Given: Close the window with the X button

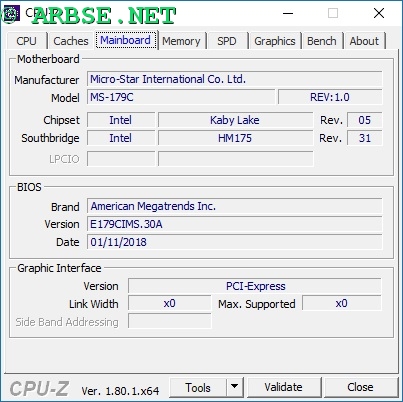Looking at the screenshot, I should click(x=379, y=13).
